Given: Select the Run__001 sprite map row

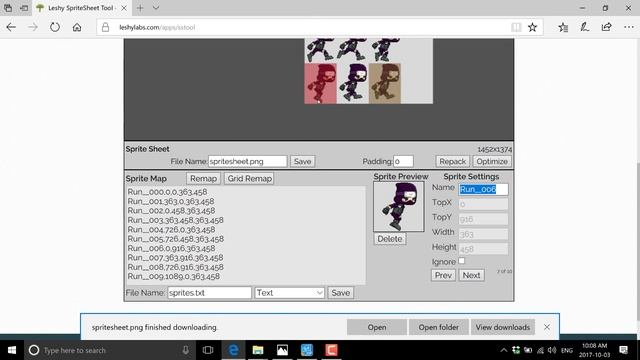Looking at the screenshot, I should pyautogui.click(x=171, y=201).
